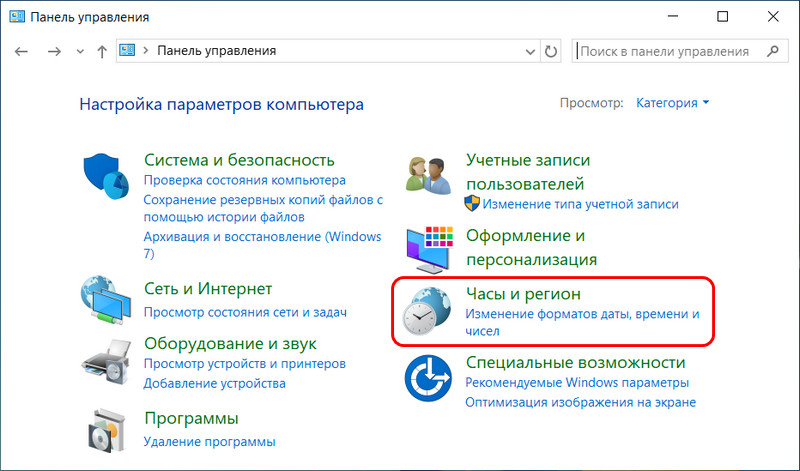
Task: Open Программы category heading
Action: (191, 418)
